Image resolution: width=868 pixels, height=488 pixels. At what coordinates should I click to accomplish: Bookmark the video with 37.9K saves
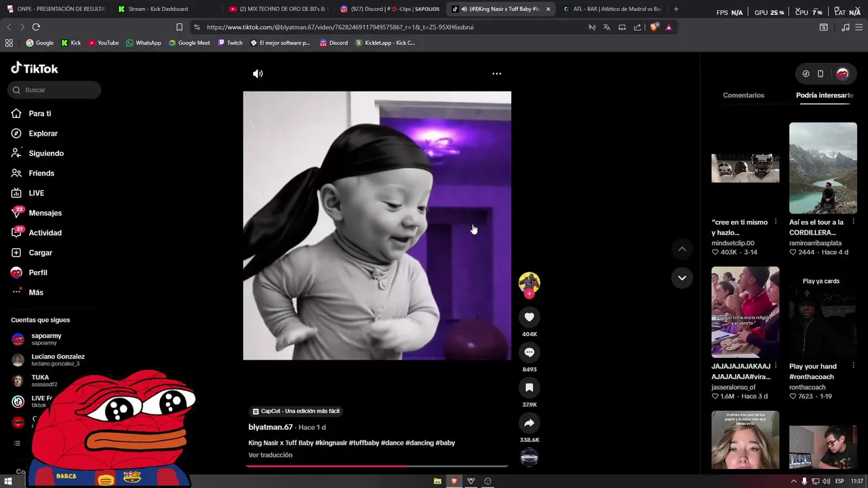click(x=529, y=388)
